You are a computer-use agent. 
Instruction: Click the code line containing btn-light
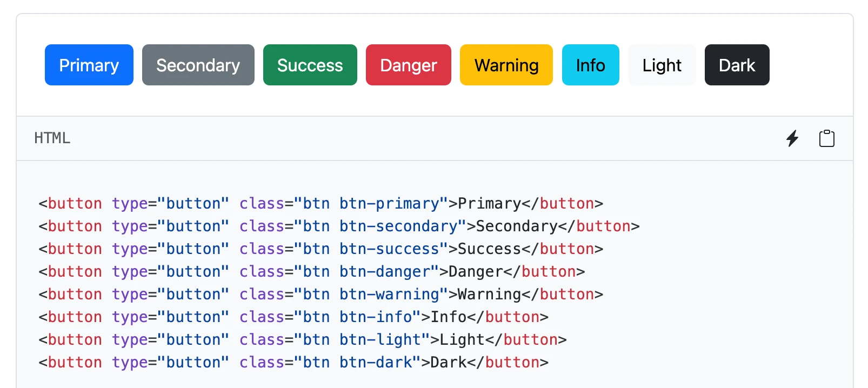[303, 340]
